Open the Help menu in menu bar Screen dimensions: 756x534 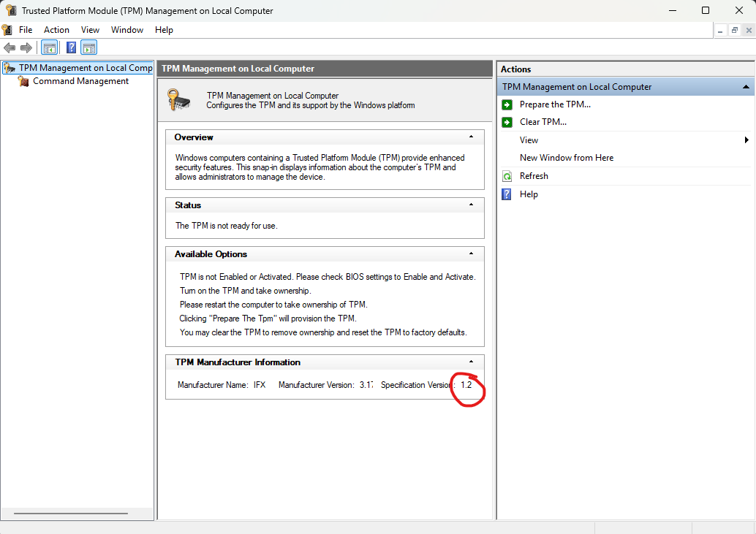164,30
